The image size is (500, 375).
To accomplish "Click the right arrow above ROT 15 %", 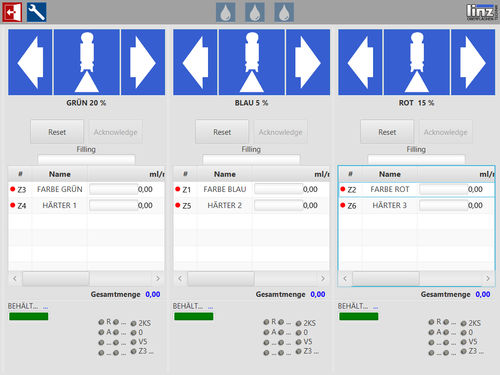I will (x=473, y=62).
